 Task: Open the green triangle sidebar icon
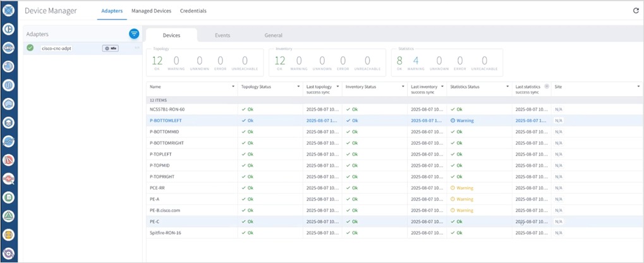coord(9,216)
